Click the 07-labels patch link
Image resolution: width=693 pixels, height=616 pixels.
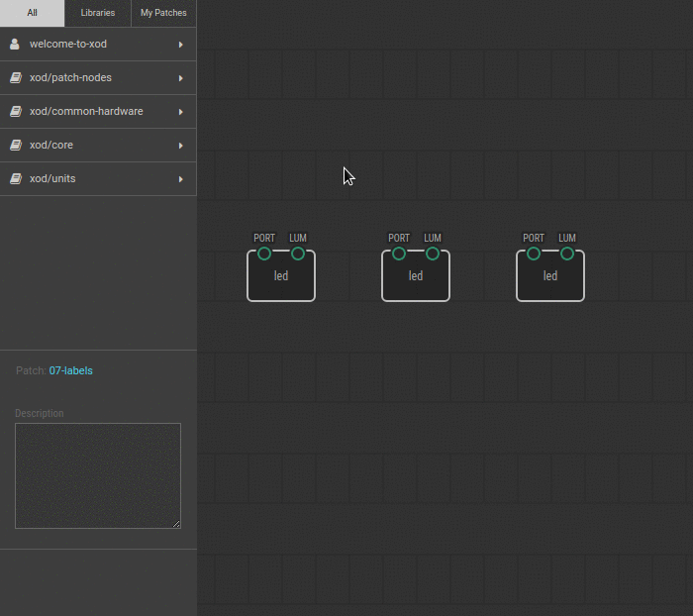pyautogui.click(x=70, y=370)
